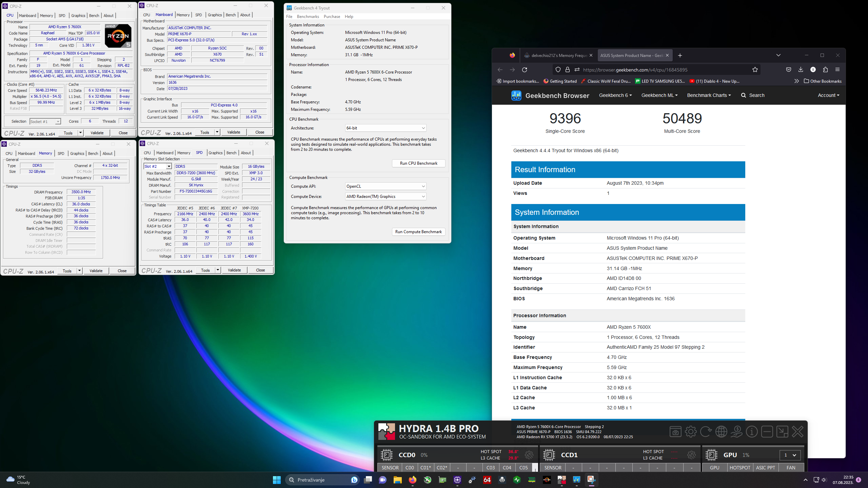Open Import bookmarks link
Image resolution: width=868 pixels, height=488 pixels.
coord(517,81)
